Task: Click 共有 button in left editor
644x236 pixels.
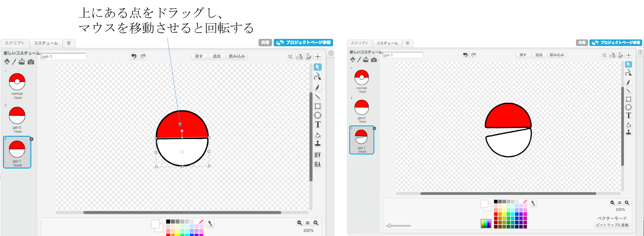Action: pyautogui.click(x=265, y=43)
